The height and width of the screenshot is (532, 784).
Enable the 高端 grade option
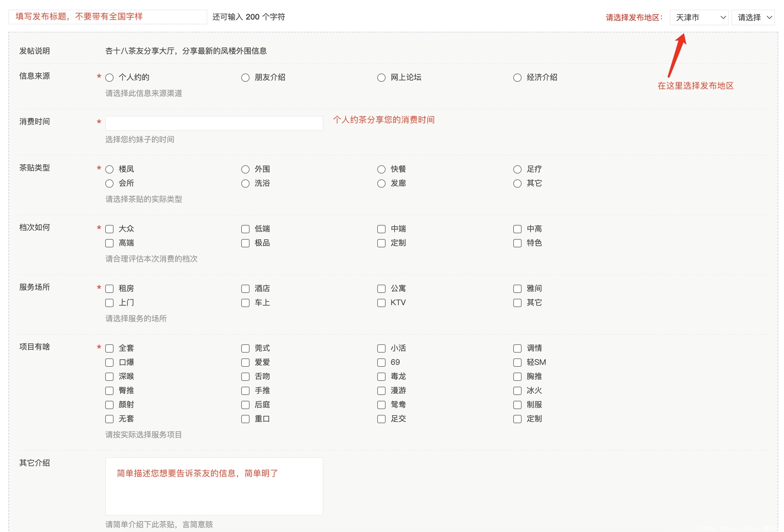[x=109, y=243]
